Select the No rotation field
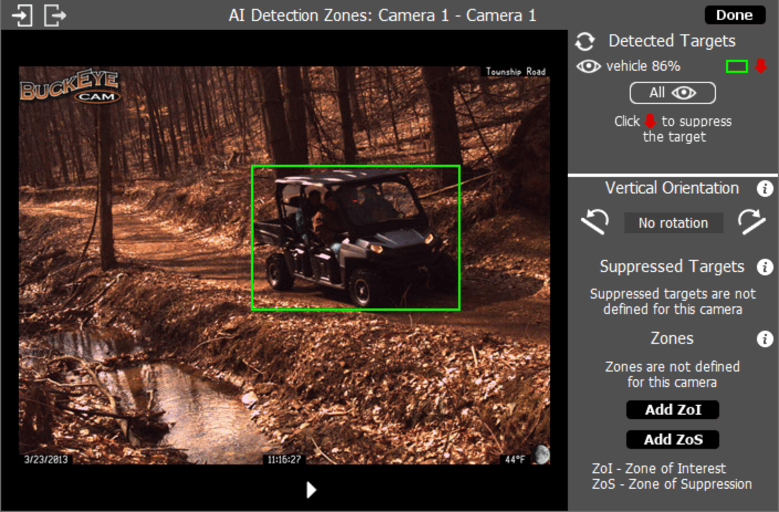The height and width of the screenshot is (512, 779). point(673,223)
